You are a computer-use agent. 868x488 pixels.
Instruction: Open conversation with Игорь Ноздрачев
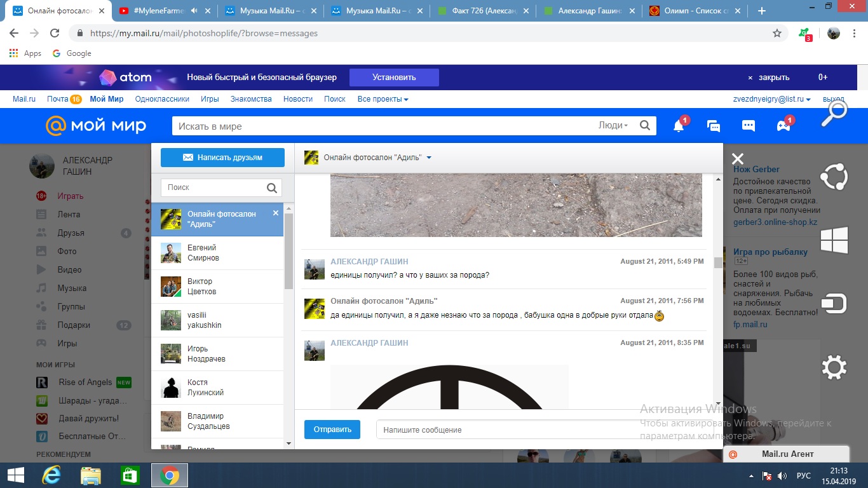point(217,354)
